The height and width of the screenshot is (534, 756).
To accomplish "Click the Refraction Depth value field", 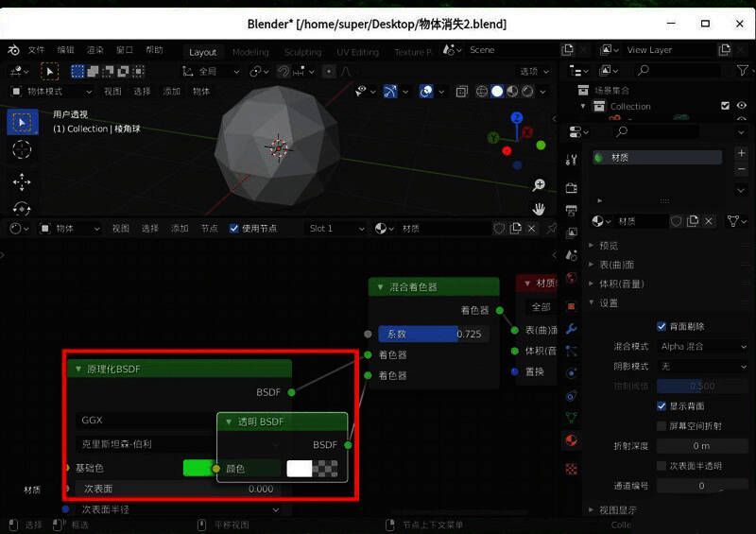I will [702, 446].
